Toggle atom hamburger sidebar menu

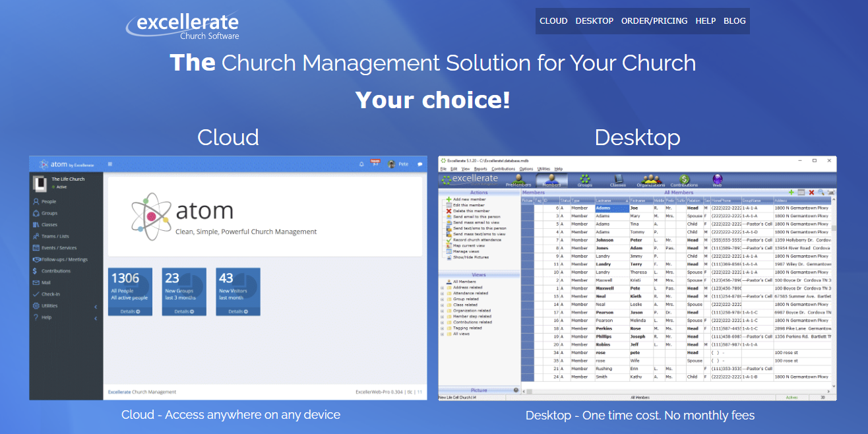[x=110, y=164]
